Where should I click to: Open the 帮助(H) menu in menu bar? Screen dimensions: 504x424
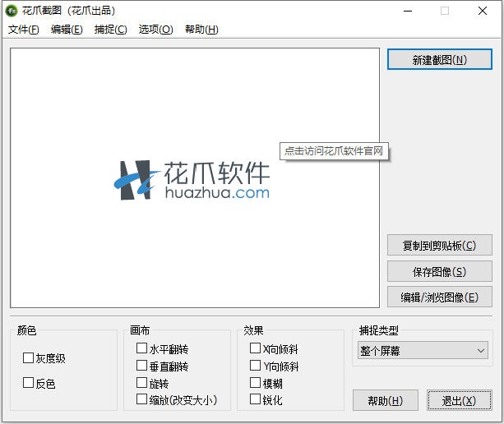(201, 30)
